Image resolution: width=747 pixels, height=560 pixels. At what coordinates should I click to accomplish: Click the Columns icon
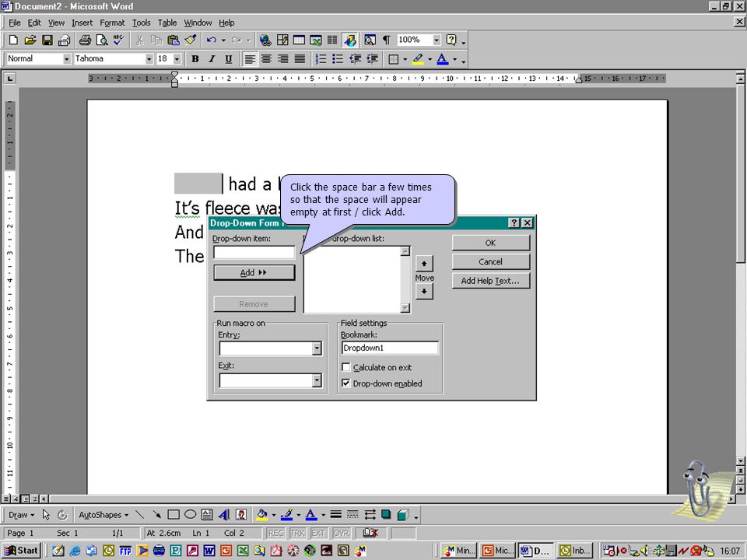click(332, 40)
